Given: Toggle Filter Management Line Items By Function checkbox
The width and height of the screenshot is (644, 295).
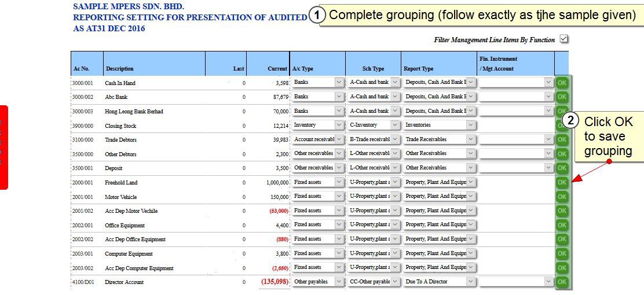Looking at the screenshot, I should click(563, 39).
